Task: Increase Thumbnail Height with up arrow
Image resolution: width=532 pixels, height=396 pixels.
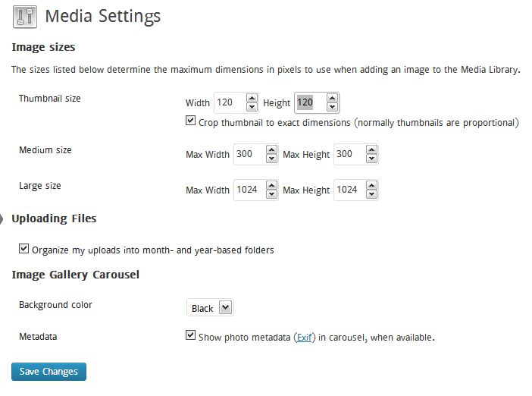Action: [332, 99]
